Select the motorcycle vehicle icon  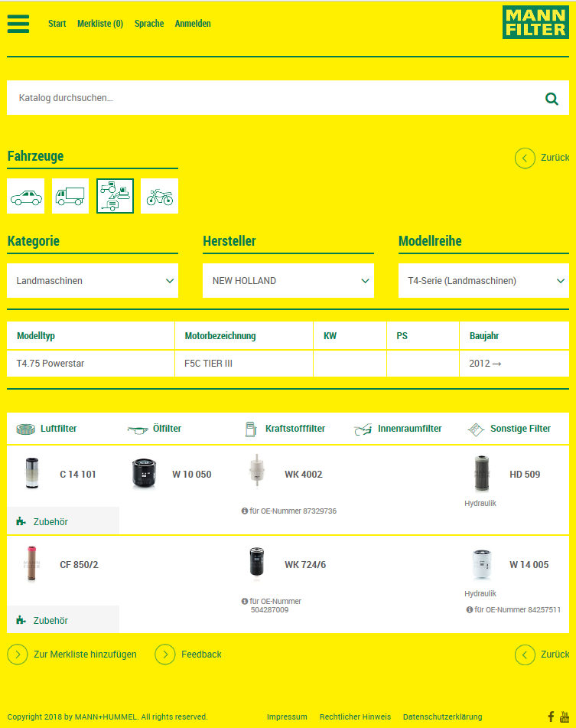[x=159, y=197]
